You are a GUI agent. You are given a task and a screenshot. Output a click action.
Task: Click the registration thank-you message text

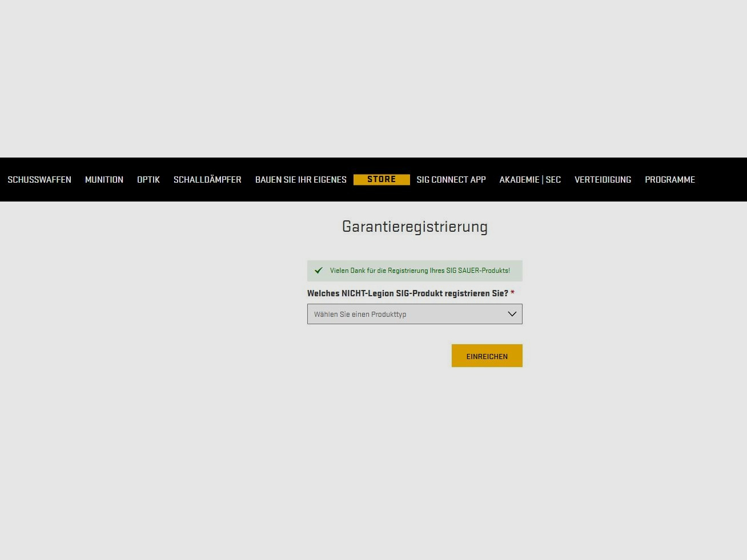pyautogui.click(x=420, y=271)
